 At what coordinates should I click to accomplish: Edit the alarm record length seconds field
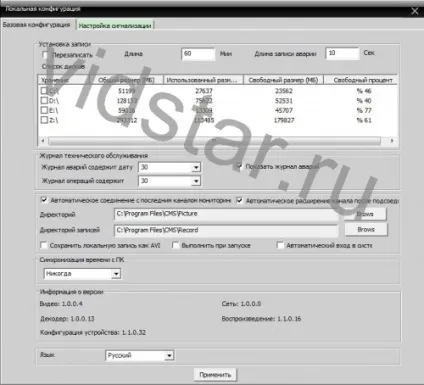click(x=342, y=53)
